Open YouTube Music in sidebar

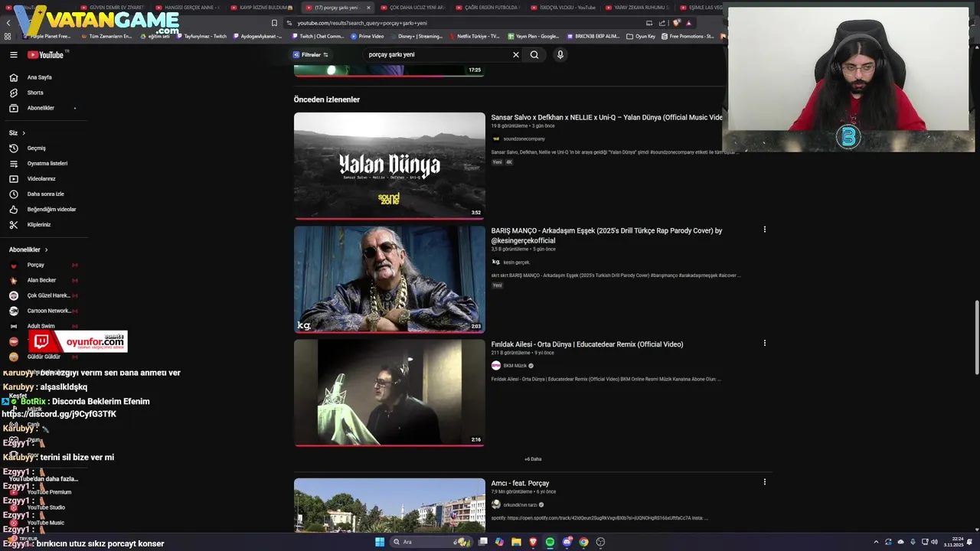click(45, 523)
